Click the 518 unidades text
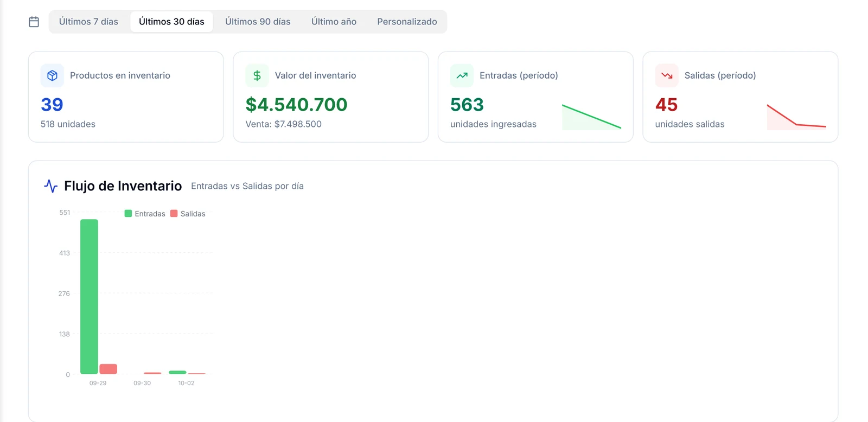 [68, 124]
